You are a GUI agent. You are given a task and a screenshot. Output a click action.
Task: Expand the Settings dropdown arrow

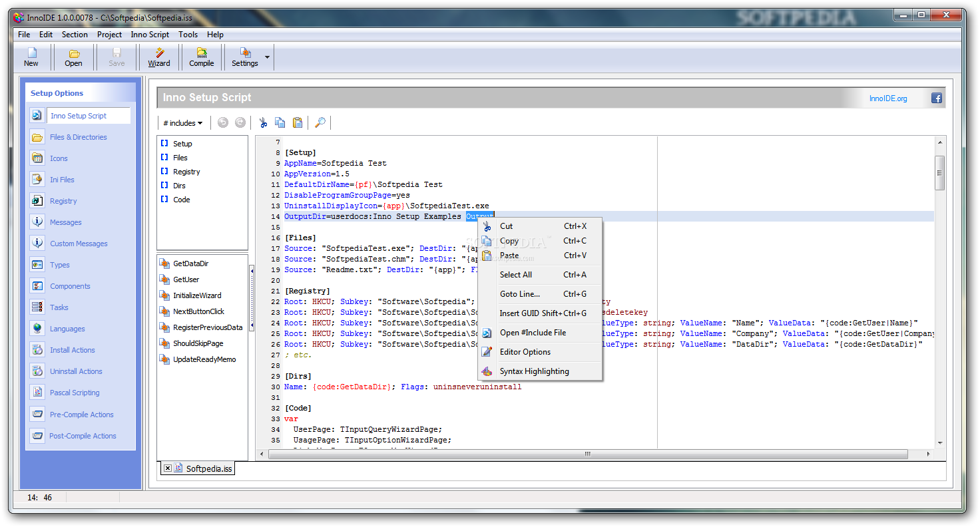[268, 57]
